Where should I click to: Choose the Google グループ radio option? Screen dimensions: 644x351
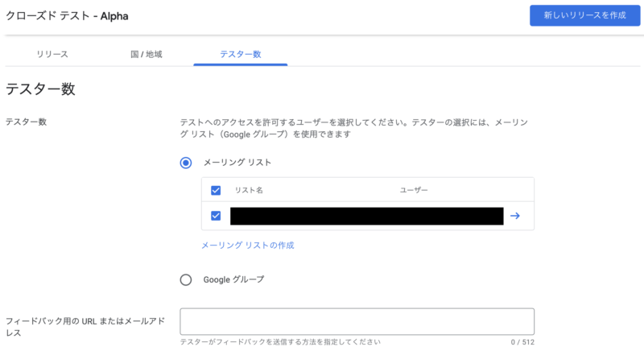point(186,279)
